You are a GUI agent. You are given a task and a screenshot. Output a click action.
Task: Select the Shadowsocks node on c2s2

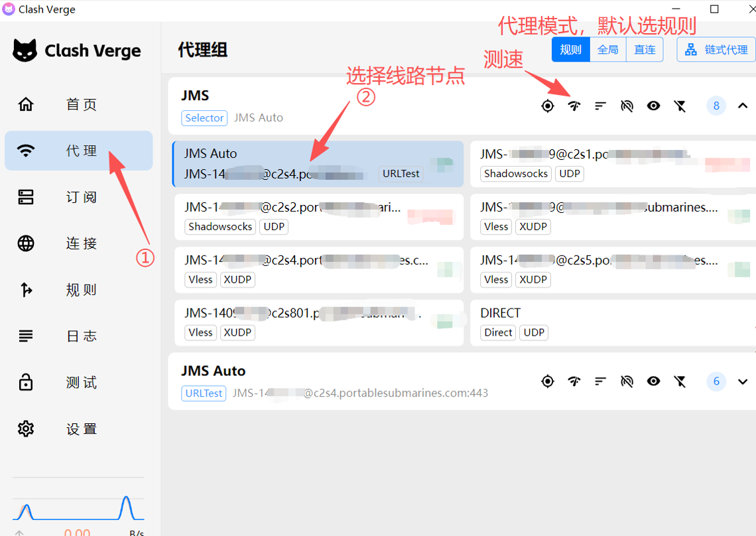pos(319,217)
